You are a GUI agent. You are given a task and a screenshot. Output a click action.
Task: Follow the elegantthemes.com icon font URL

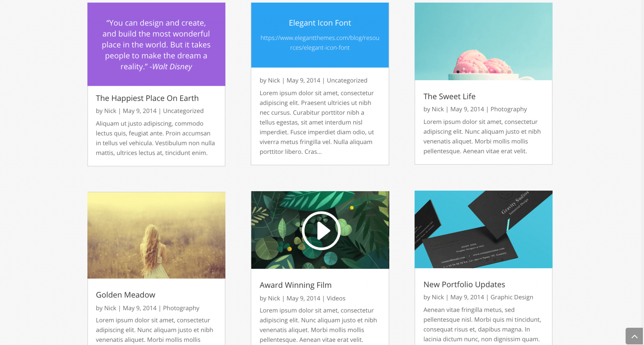pos(320,43)
